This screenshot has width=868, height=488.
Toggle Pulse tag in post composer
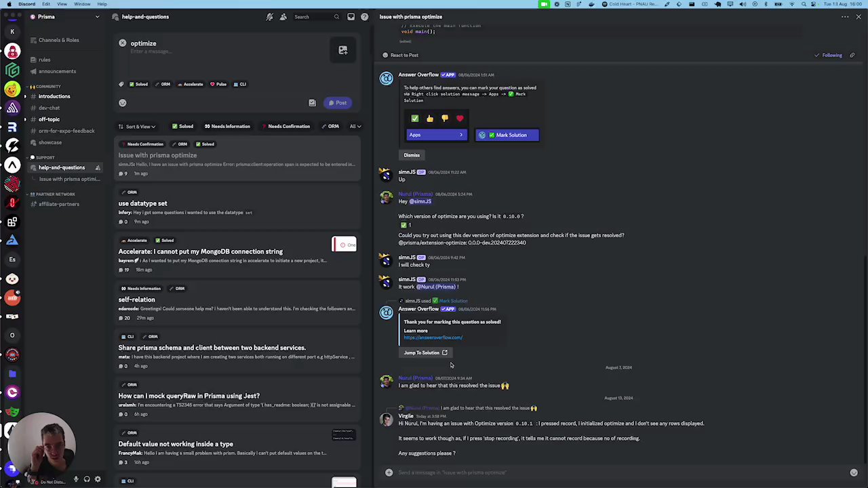point(218,84)
